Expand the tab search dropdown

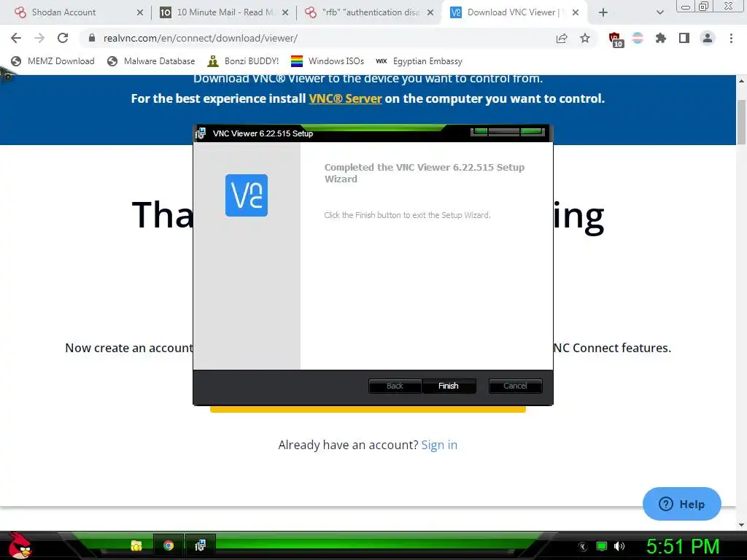tap(659, 12)
